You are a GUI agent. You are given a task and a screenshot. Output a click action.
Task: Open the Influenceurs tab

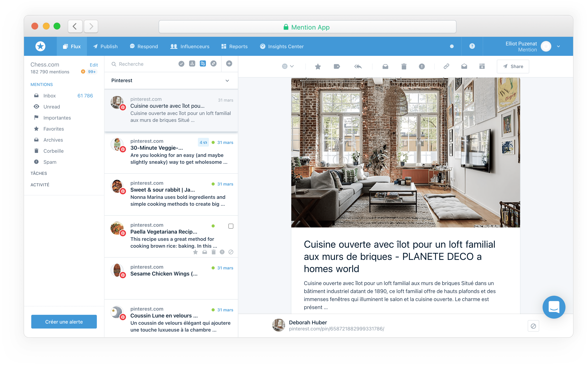coord(190,46)
